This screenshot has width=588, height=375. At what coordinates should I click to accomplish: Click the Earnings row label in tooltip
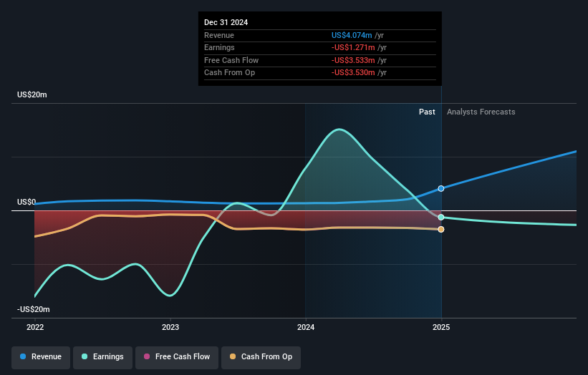219,47
